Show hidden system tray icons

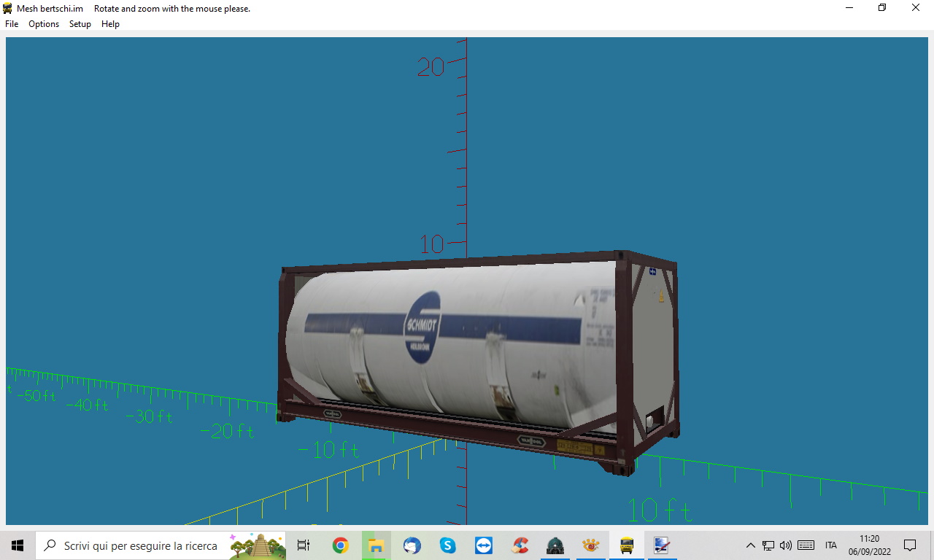[750, 545]
